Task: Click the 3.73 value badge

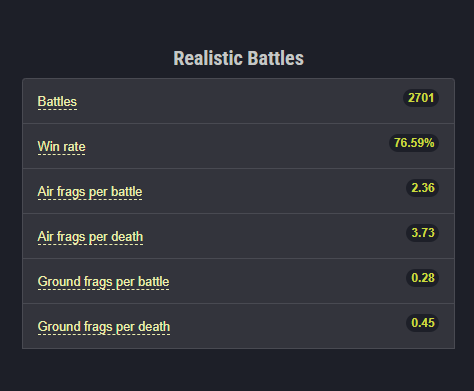Action: click(423, 233)
